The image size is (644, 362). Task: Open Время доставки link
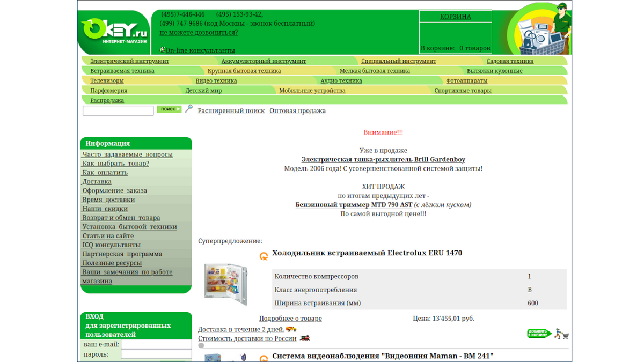(108, 200)
